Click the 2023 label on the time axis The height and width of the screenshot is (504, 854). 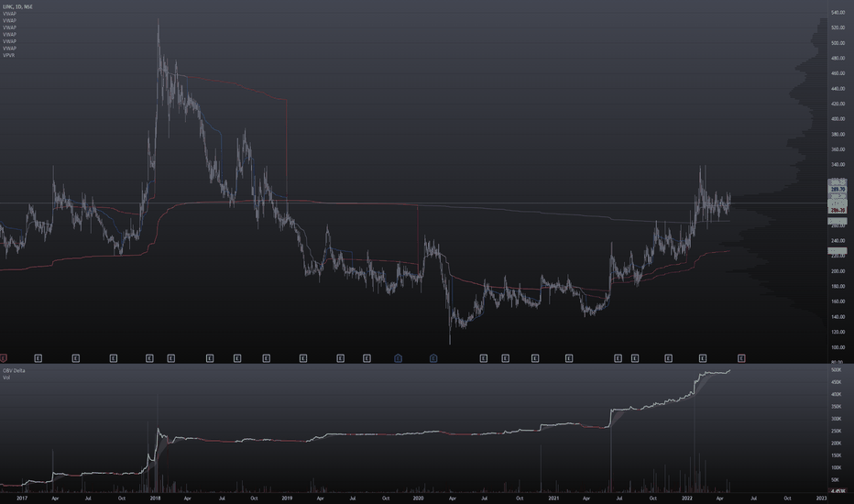[x=821, y=498]
